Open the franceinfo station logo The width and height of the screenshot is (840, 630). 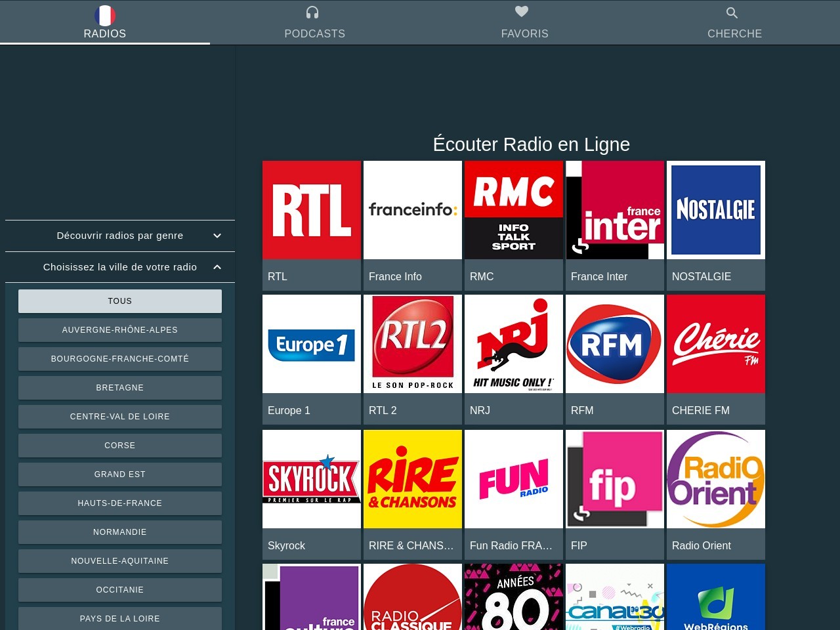pyautogui.click(x=413, y=210)
